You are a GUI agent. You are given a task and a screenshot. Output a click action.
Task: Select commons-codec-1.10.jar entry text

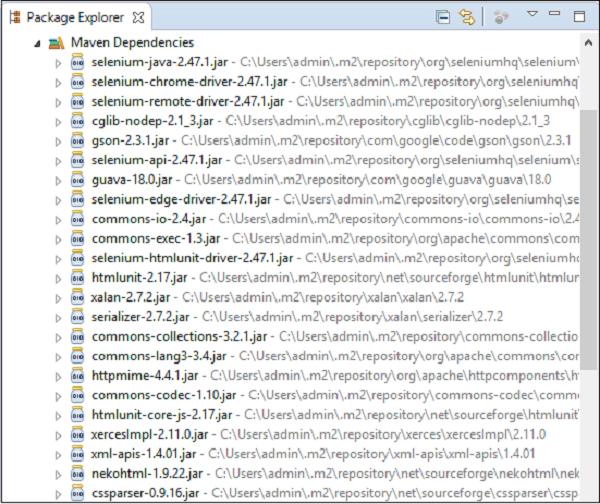click(164, 395)
